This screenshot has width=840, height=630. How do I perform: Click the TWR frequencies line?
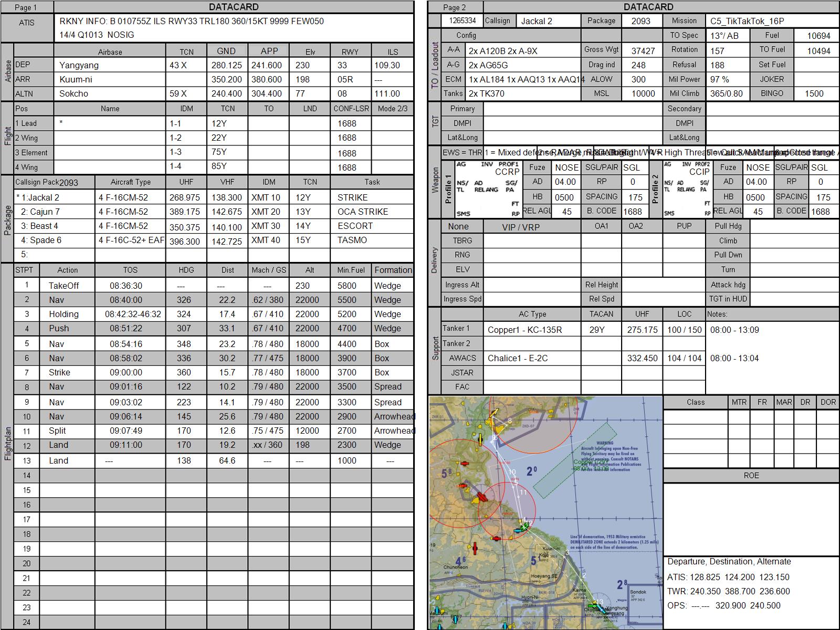[x=729, y=591]
